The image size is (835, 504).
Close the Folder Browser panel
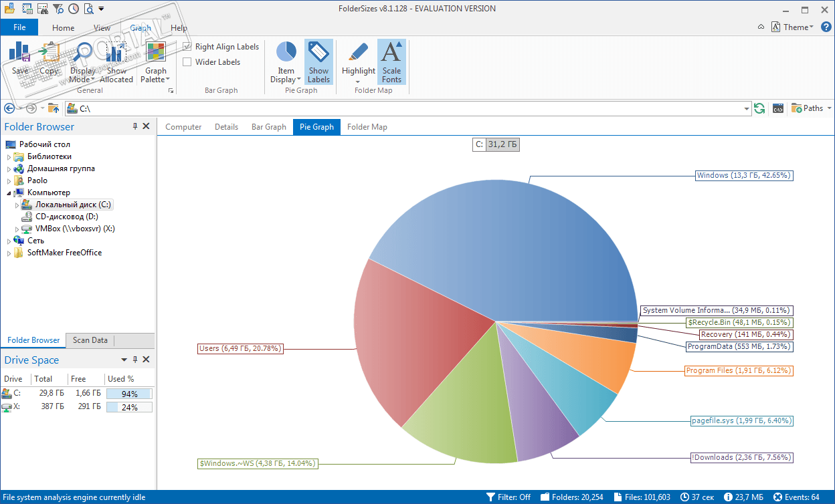[147, 126]
